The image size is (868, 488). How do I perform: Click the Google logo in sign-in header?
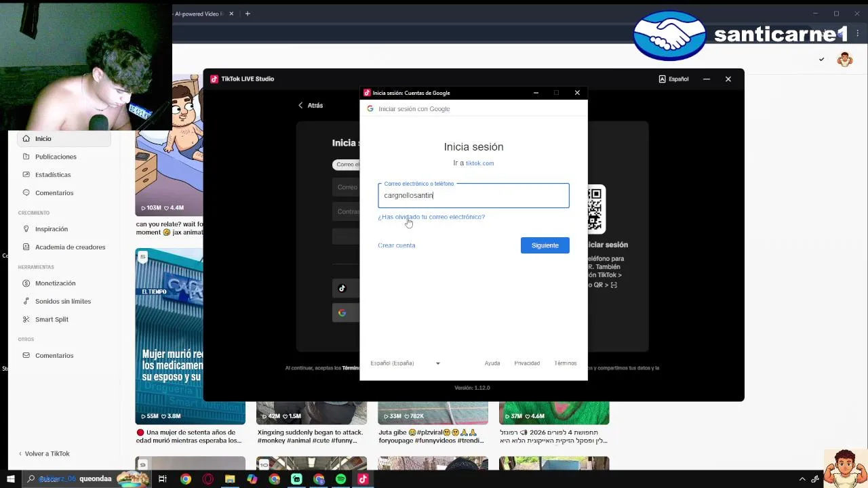click(370, 108)
